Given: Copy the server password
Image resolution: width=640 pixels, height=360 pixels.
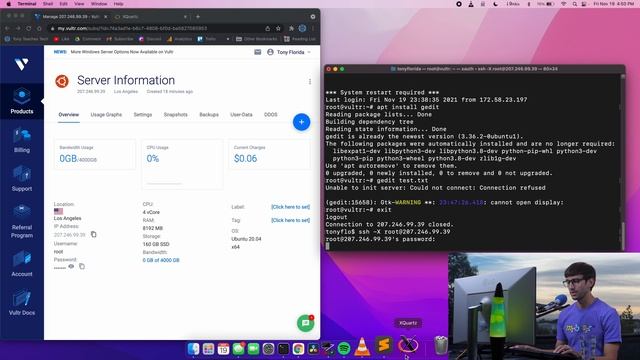Looking at the screenshot, I should pyautogui.click(x=82, y=267).
